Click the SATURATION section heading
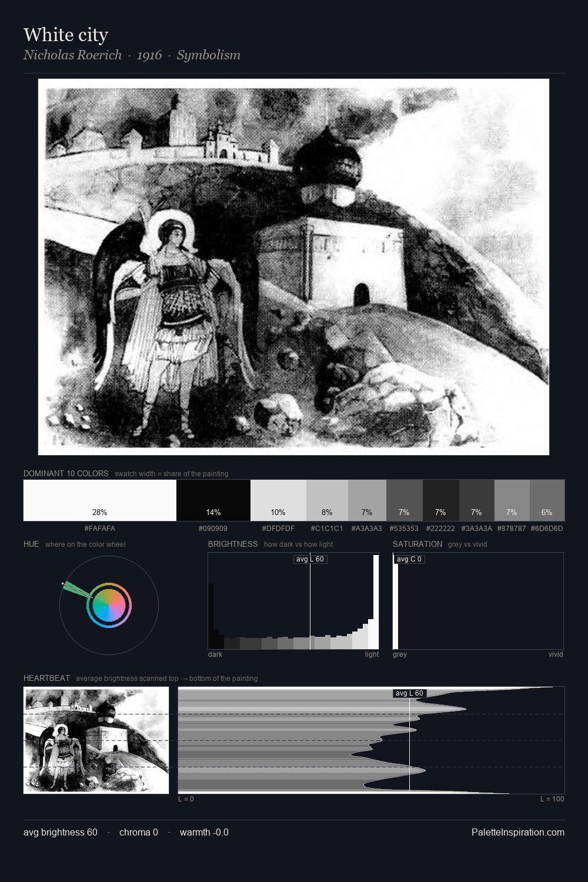The image size is (588, 882). [x=417, y=544]
